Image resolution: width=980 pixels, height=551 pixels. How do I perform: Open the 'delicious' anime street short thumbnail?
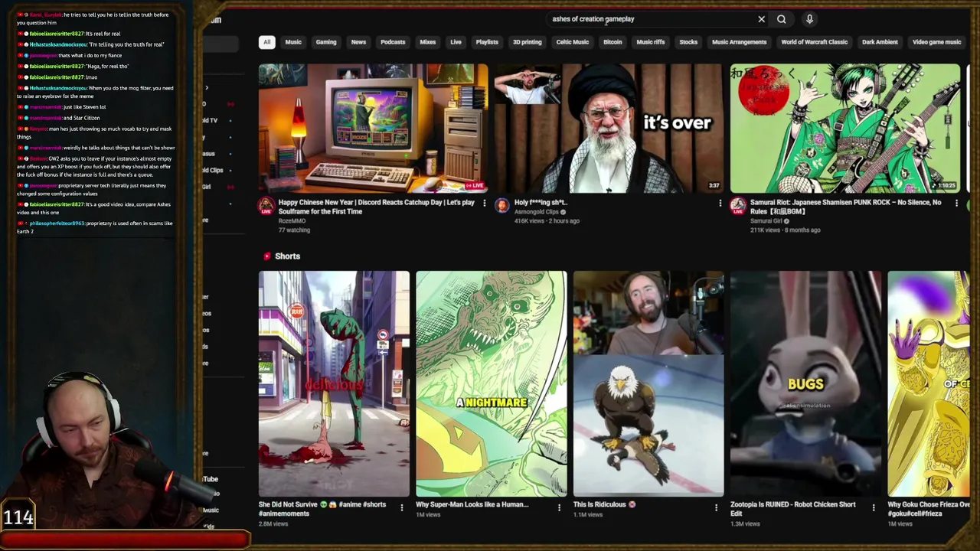point(334,383)
